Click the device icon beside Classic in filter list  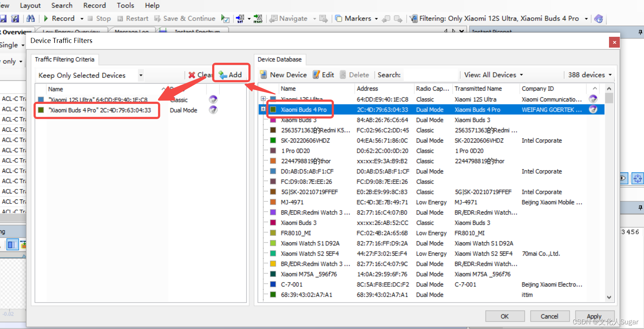(x=213, y=100)
